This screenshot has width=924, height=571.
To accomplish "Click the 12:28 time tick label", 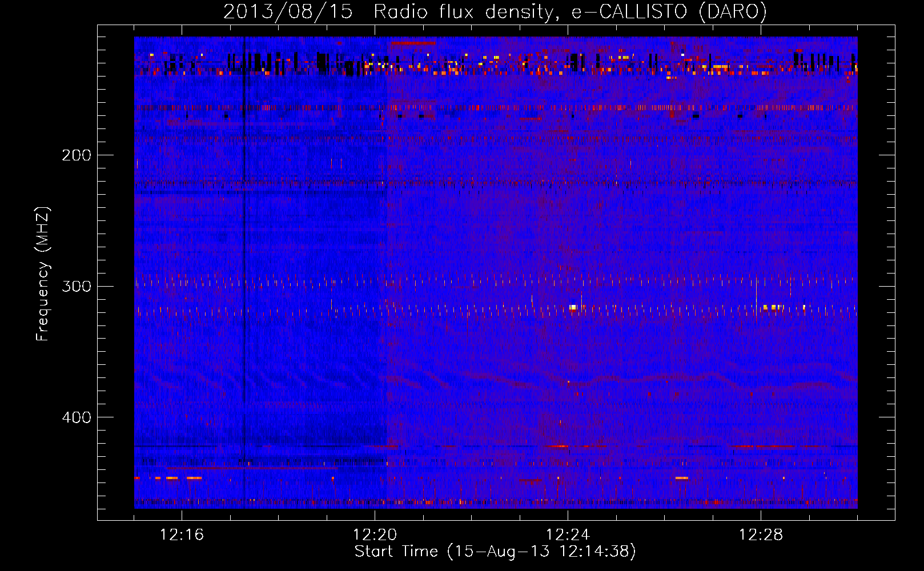I will pyautogui.click(x=761, y=535).
